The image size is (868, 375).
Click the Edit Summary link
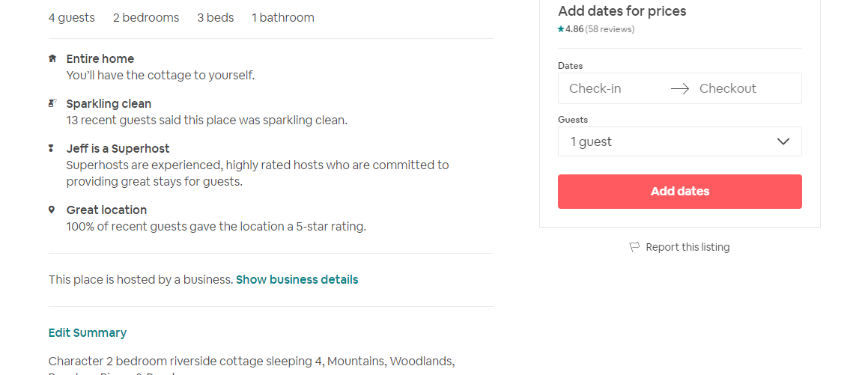pyautogui.click(x=88, y=332)
